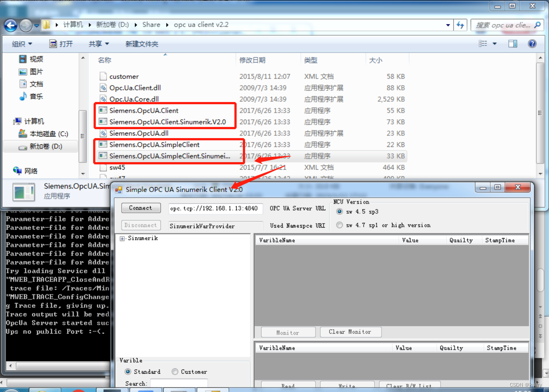
Task: Open Videos library in navigation pane
Action: tap(31, 59)
